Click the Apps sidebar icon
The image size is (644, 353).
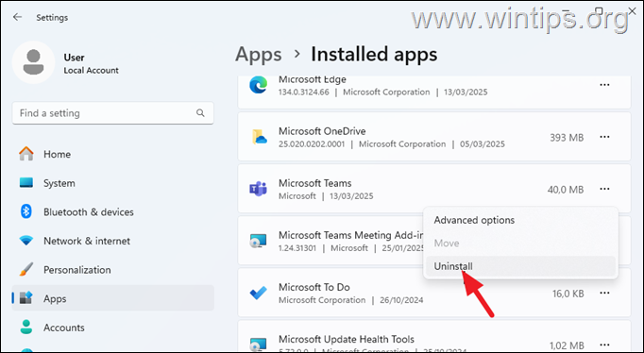click(26, 298)
